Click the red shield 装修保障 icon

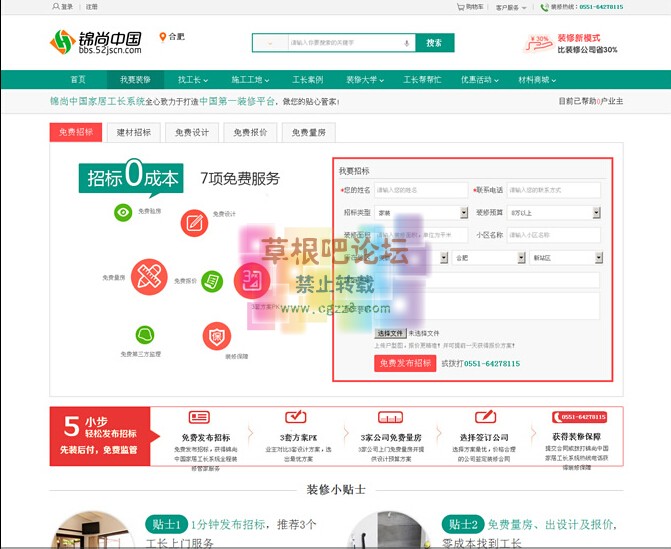pyautogui.click(x=217, y=336)
